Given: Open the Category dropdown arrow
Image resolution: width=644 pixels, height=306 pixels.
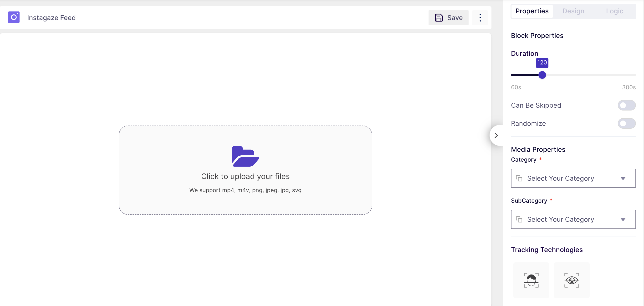Looking at the screenshot, I should 623,179.
